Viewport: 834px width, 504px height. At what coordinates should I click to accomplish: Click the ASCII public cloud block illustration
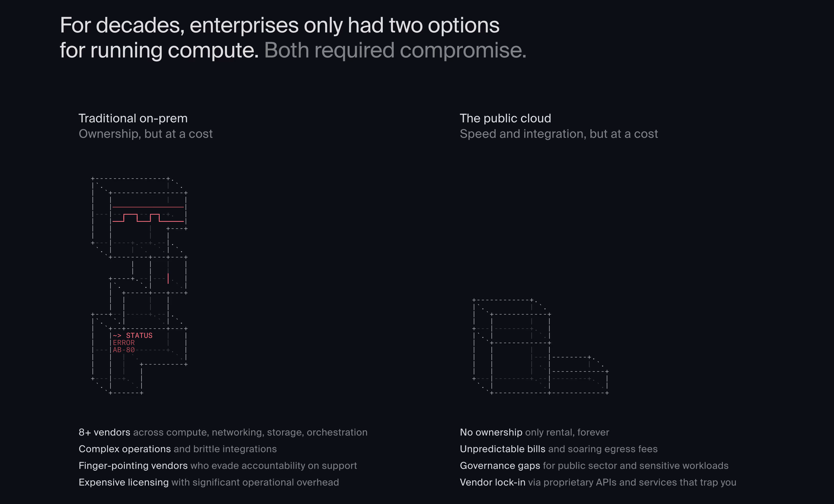[x=541, y=347]
